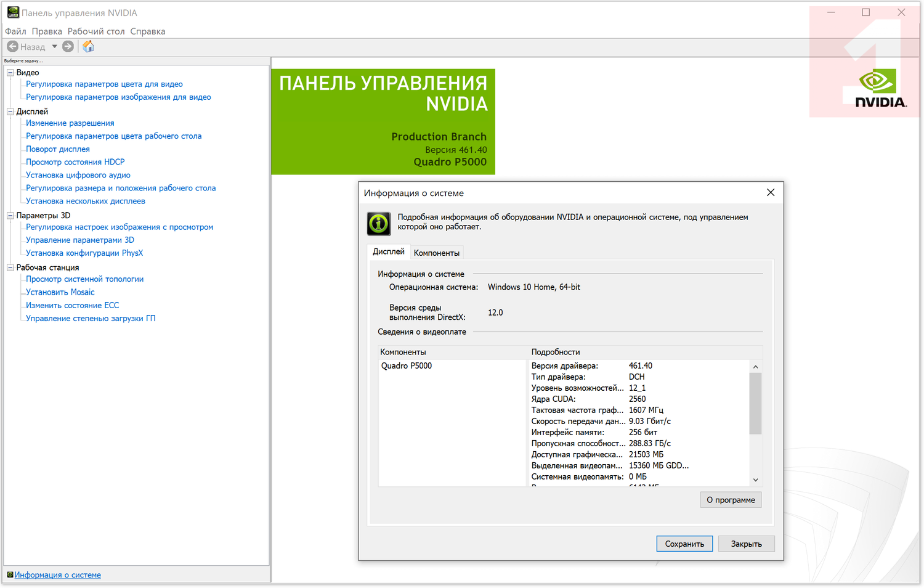Click the details list scroll down arrow
The height and width of the screenshot is (588, 924).
[x=756, y=480]
